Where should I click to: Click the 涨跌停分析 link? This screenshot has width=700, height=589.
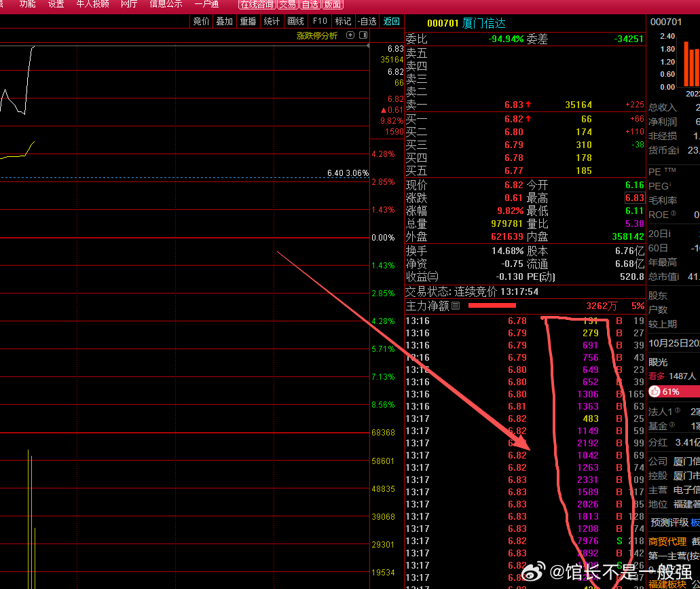pyautogui.click(x=317, y=36)
